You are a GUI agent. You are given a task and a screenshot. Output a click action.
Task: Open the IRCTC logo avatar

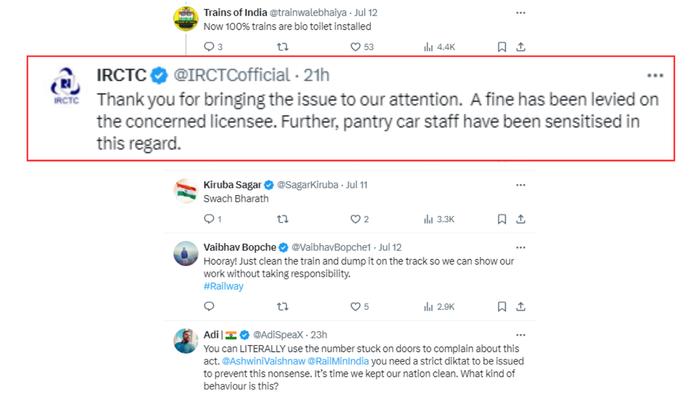click(66, 85)
